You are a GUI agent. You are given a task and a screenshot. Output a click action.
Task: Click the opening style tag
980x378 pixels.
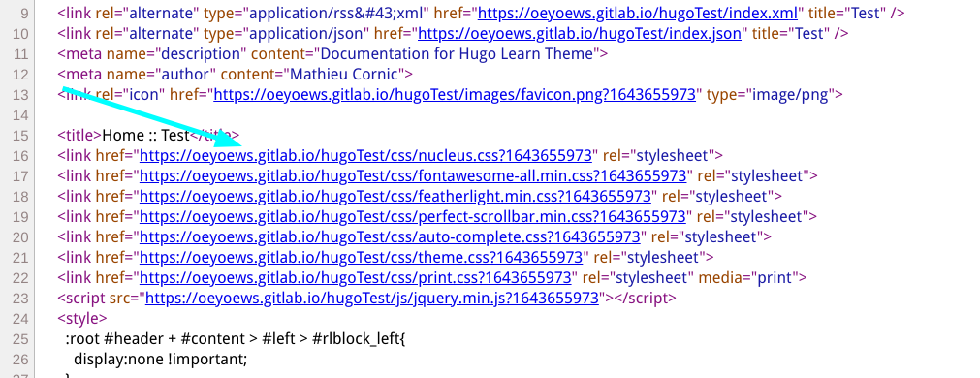coord(82,319)
